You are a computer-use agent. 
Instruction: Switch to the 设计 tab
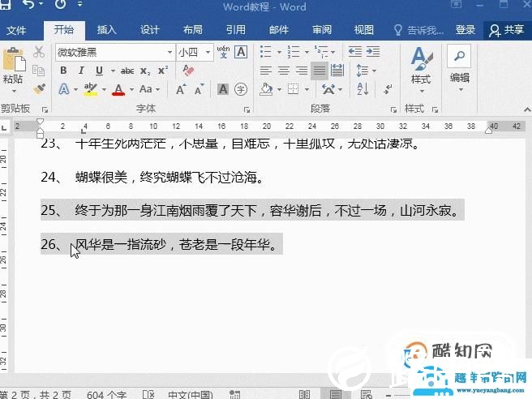[149, 30]
